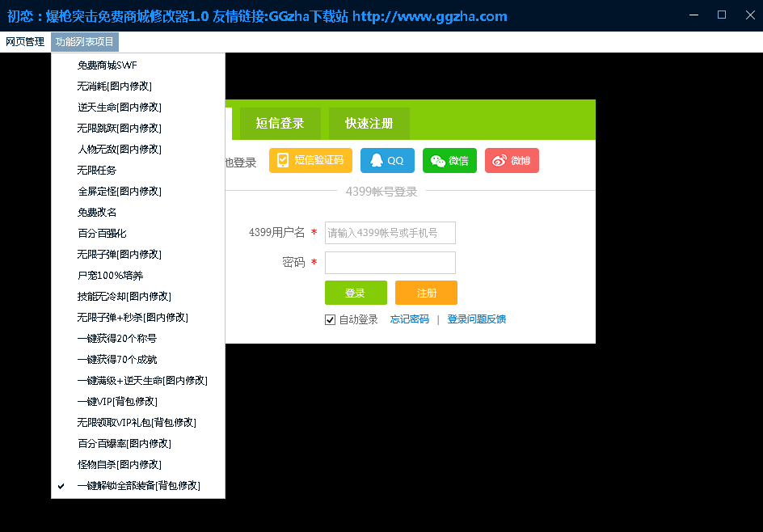Log in with 微信 button
This screenshot has width=763, height=532.
click(x=449, y=161)
